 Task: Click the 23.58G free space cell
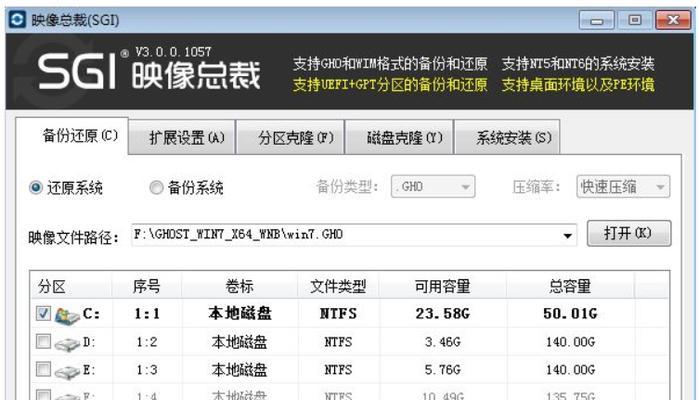(442, 314)
